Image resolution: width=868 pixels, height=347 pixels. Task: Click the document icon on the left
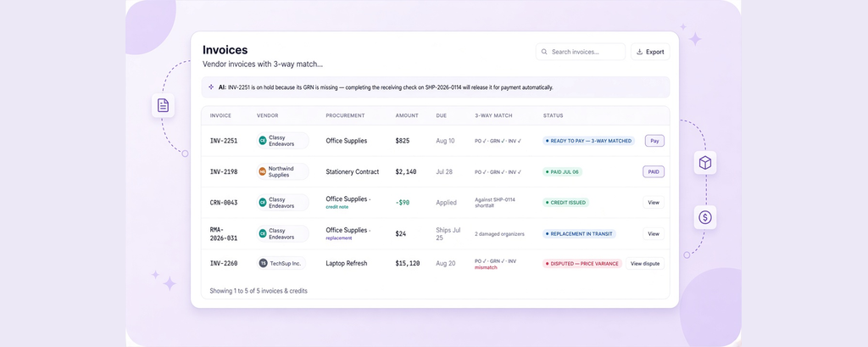coord(163,105)
